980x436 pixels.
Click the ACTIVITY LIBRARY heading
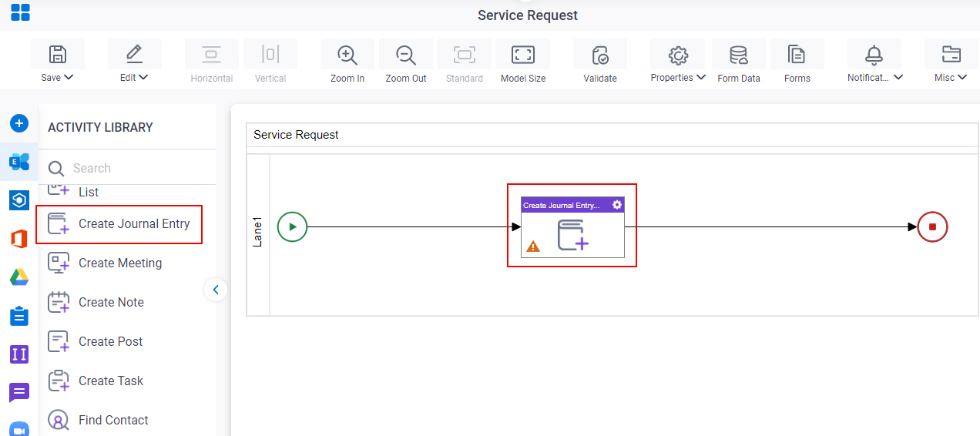tap(100, 127)
